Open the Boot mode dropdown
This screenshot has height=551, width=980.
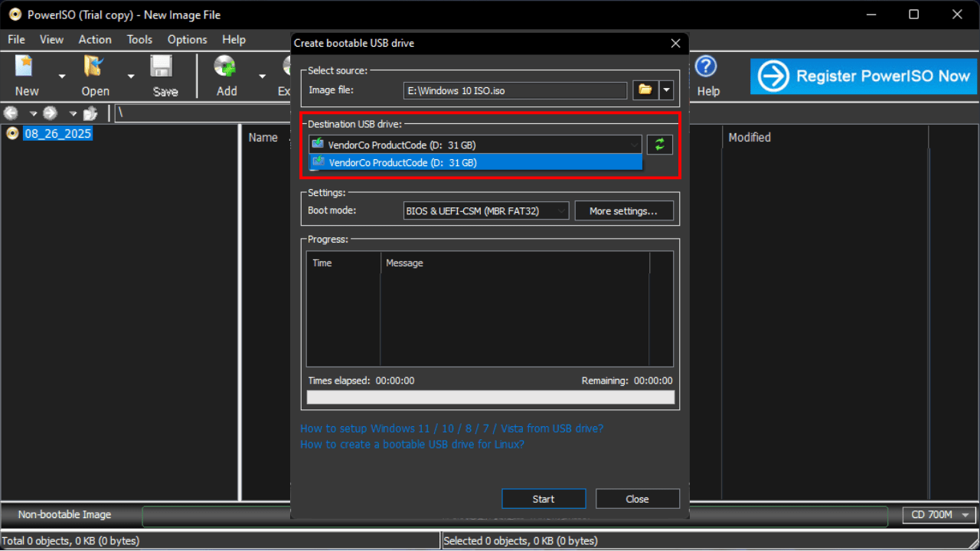pos(561,210)
